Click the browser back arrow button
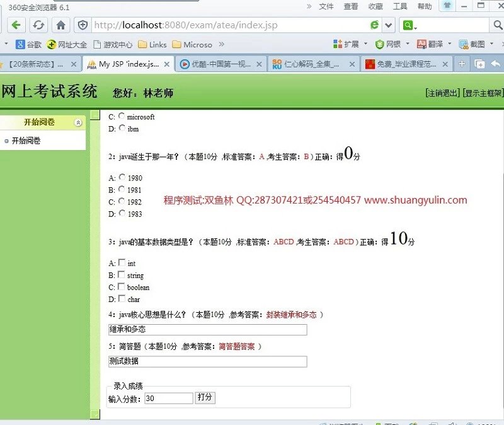The image size is (504, 425). coord(16,25)
